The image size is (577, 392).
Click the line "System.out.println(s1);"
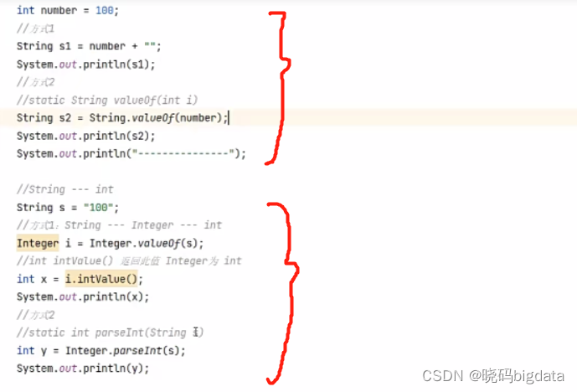(85, 64)
